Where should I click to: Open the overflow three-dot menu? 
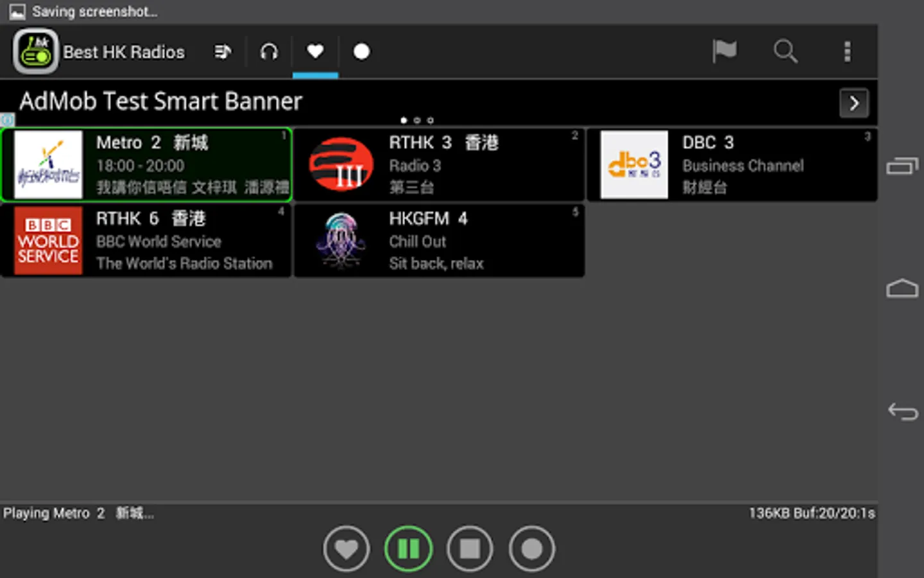[847, 51]
